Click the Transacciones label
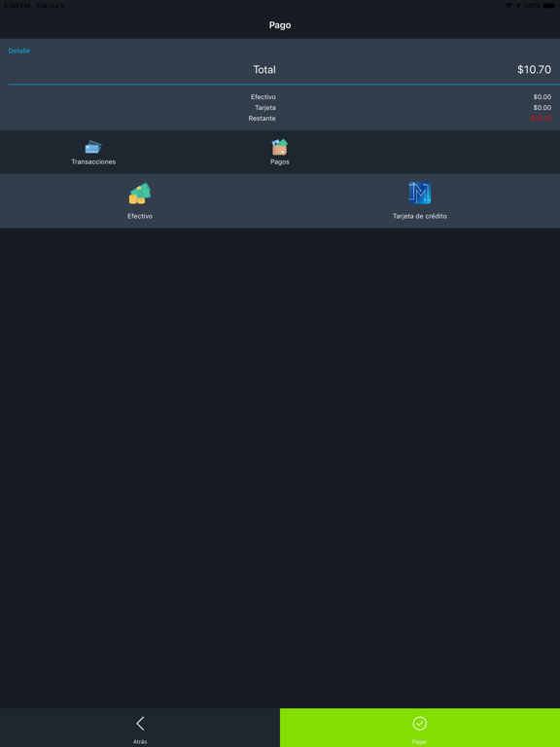This screenshot has height=747, width=560. point(93,162)
